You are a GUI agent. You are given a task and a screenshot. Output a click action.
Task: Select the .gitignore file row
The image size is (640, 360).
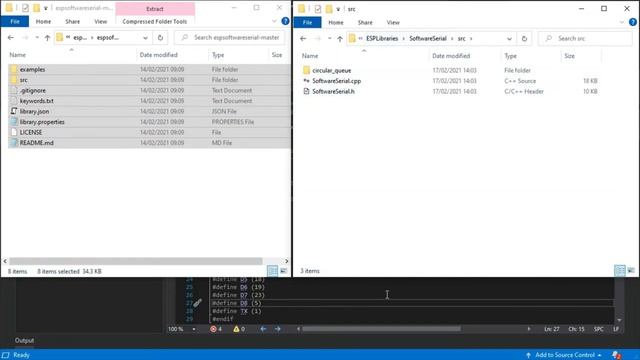pyautogui.click(x=149, y=90)
